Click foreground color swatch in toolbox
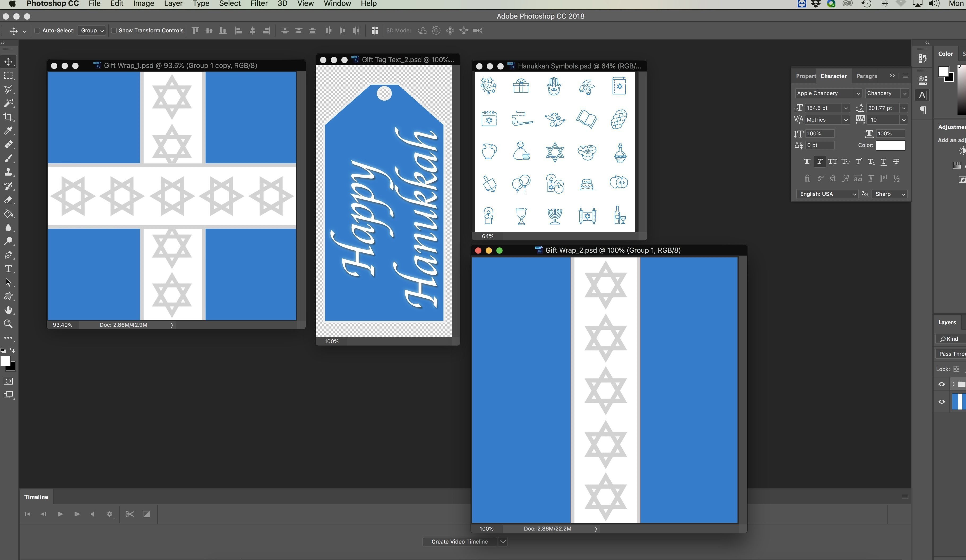The height and width of the screenshot is (560, 966). (5, 361)
